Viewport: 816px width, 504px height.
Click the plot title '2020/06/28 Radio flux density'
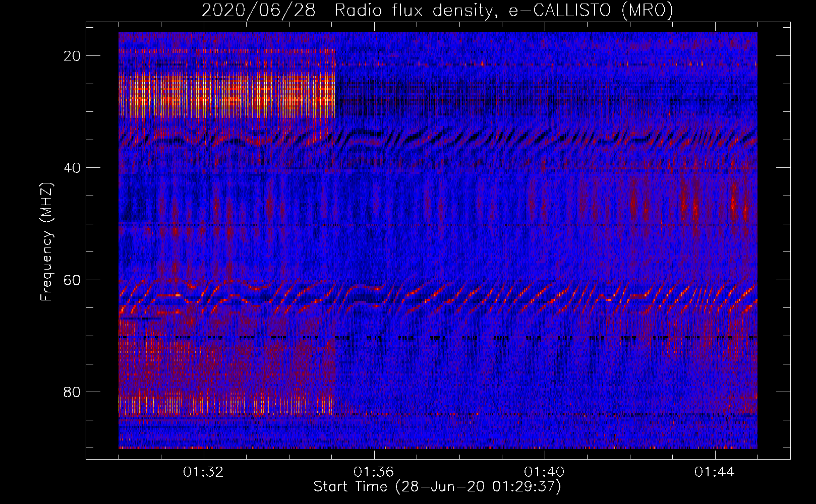pos(438,10)
